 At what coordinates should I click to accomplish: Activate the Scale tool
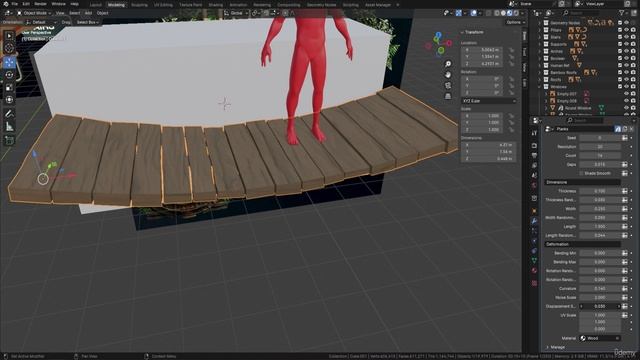(x=9, y=87)
